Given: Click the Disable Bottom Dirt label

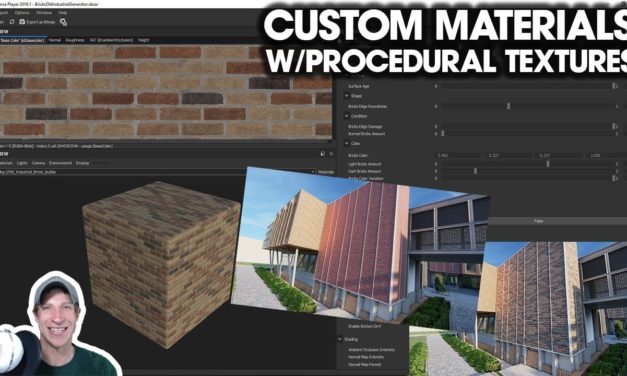Looking at the screenshot, I should pos(365,326).
